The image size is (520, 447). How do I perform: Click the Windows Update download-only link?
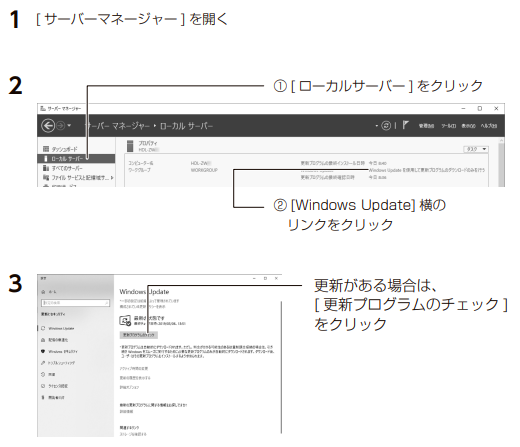coord(427,170)
